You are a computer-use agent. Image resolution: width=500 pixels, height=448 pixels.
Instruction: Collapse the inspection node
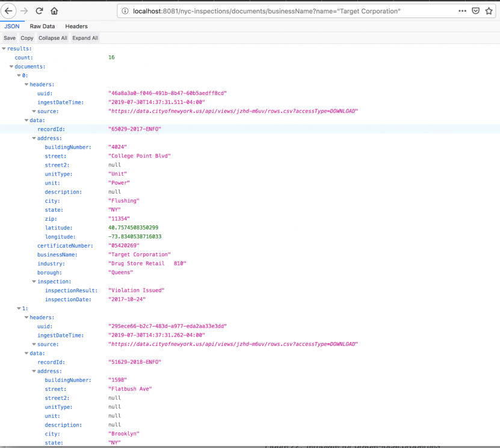pyautogui.click(x=34, y=281)
